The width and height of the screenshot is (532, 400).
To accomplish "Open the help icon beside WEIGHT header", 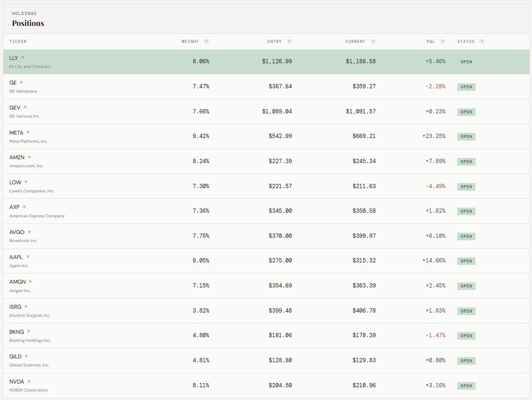I will [207, 42].
